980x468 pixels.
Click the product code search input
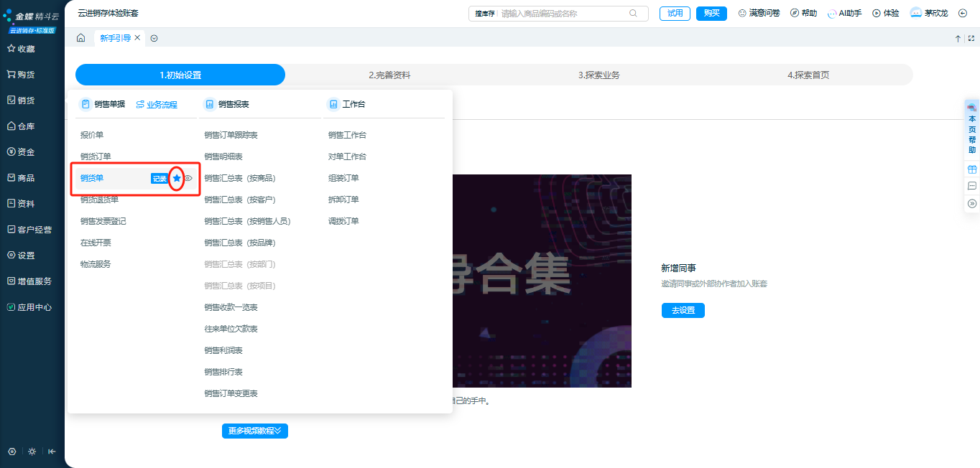coord(563,13)
